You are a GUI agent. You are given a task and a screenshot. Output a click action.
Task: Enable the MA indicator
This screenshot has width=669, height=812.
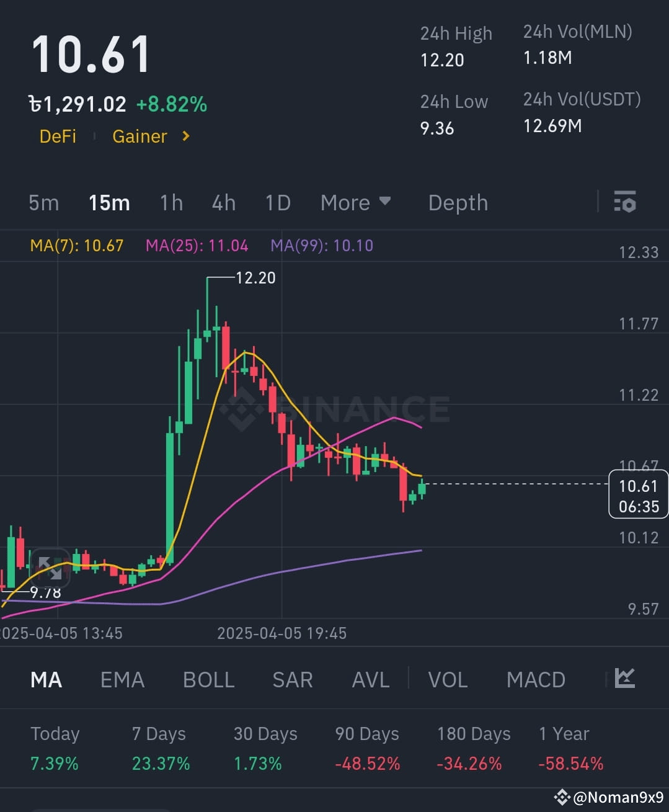[47, 680]
